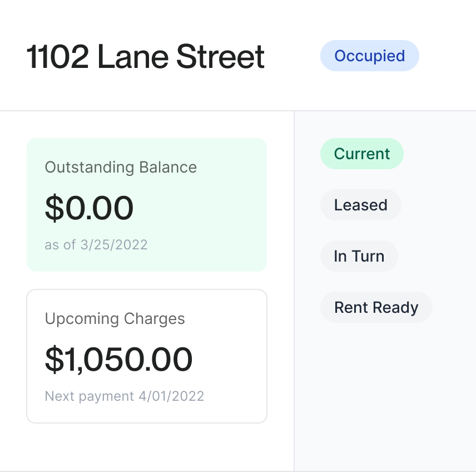Select the Leased status pill
476x472 pixels.
pos(361,205)
